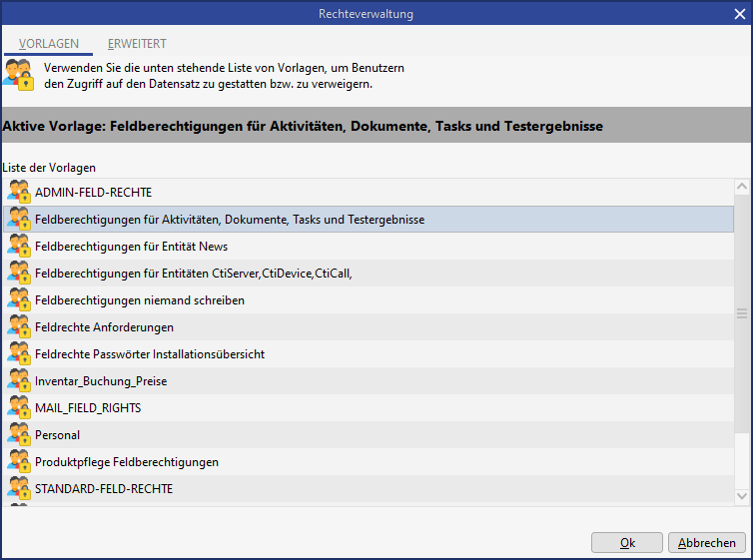753x560 pixels.
Task: Confirm with the Ok button
Action: (626, 543)
